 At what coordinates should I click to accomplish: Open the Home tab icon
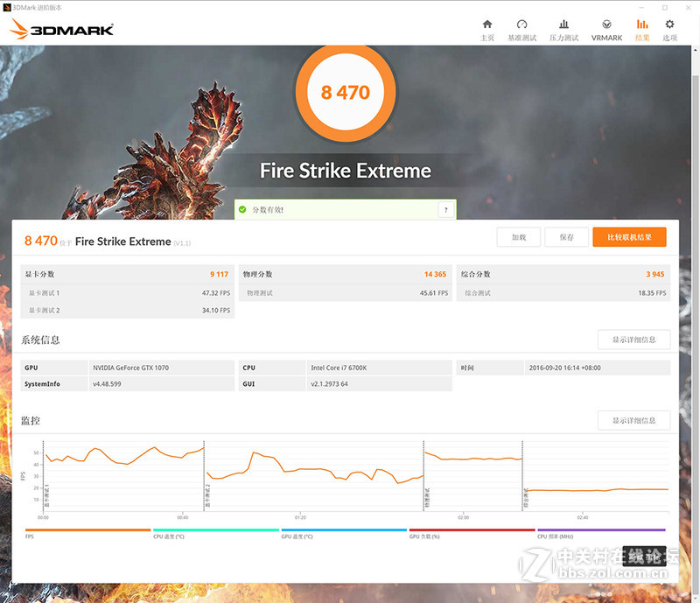pos(487,25)
